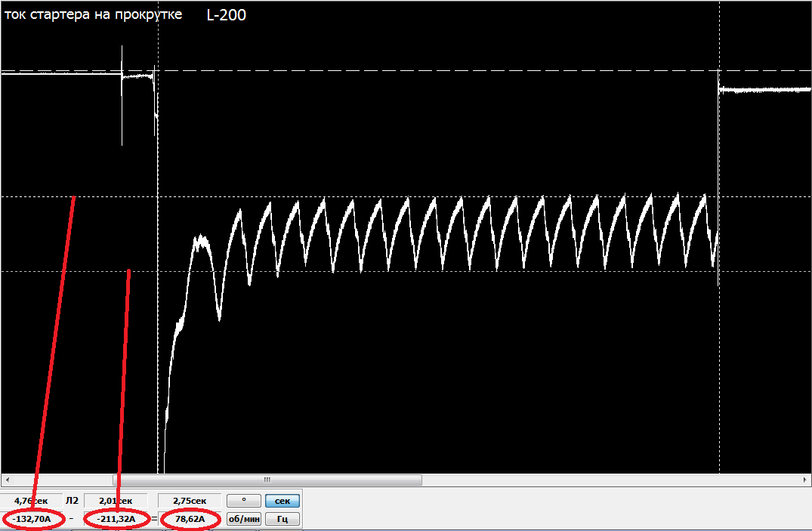Click the horizontal scrollbar thumb
This screenshot has height=531, width=812.
click(267, 480)
